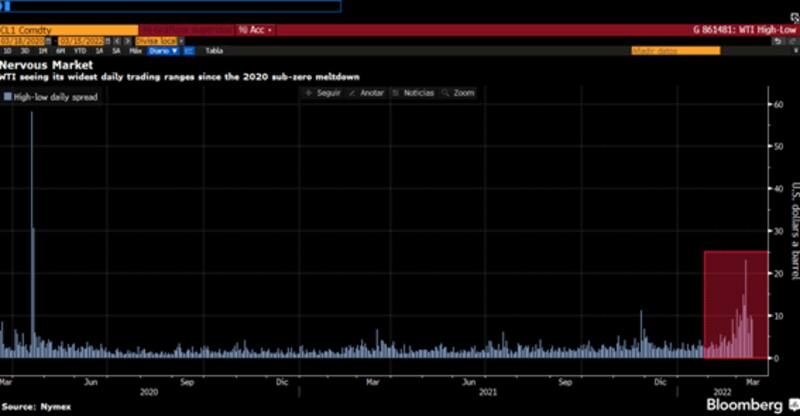Select the 1D time range
Image resolution: width=800 pixels, height=416 pixels.
[x=9, y=49]
